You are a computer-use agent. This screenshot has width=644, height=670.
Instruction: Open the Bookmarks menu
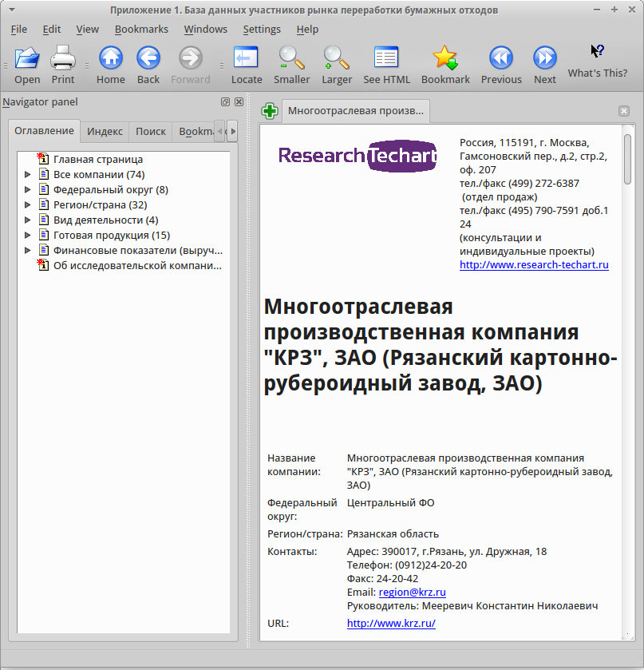(141, 29)
